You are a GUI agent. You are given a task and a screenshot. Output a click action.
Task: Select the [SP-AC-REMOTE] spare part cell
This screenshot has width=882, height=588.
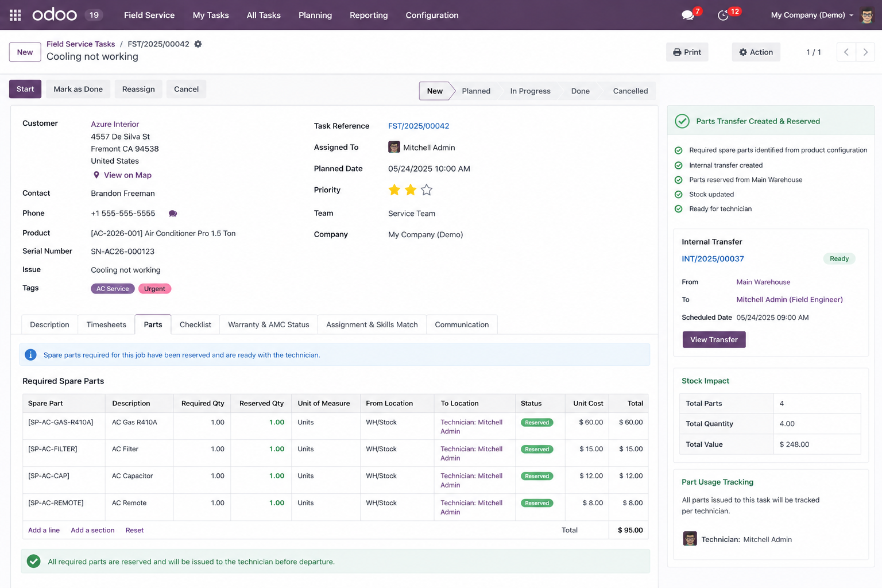(64, 506)
